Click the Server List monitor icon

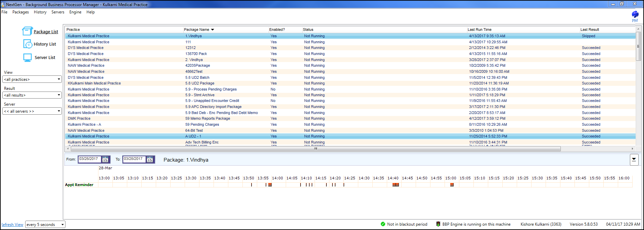(28, 57)
